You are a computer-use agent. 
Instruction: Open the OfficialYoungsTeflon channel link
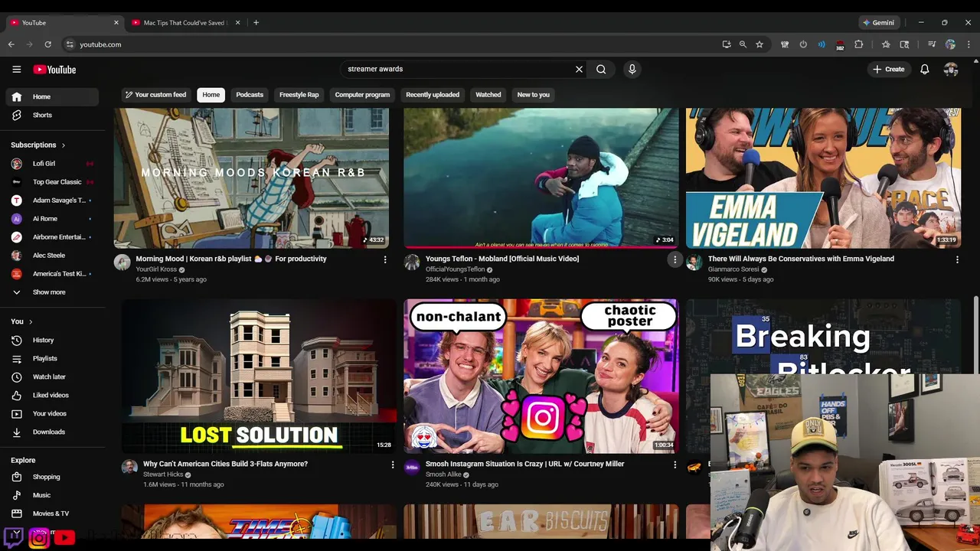pos(455,269)
